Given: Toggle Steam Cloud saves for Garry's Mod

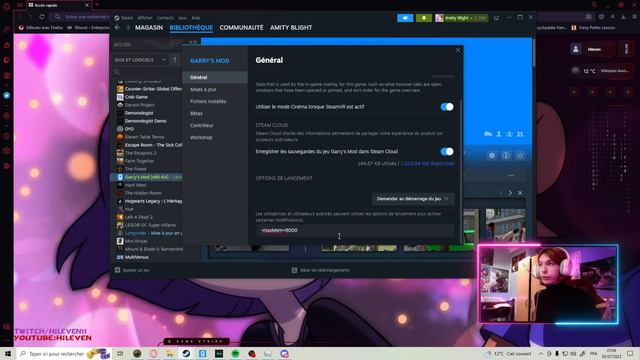Looking at the screenshot, I should coord(447,151).
